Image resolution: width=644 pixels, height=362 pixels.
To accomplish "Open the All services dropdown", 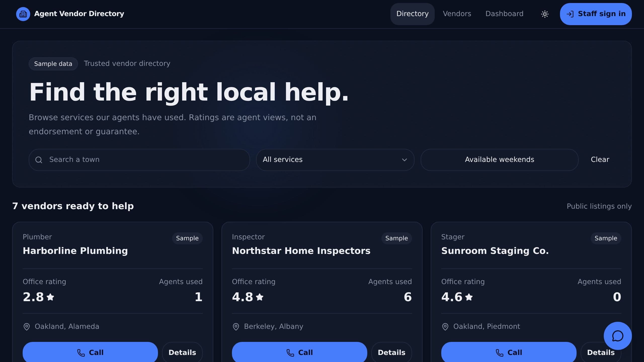I will click(x=335, y=160).
